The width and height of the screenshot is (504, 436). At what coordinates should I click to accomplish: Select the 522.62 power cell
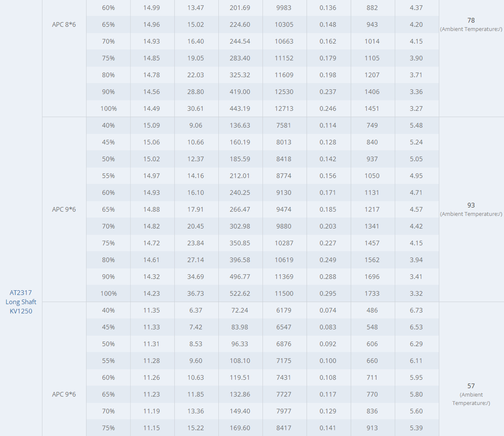240,294
